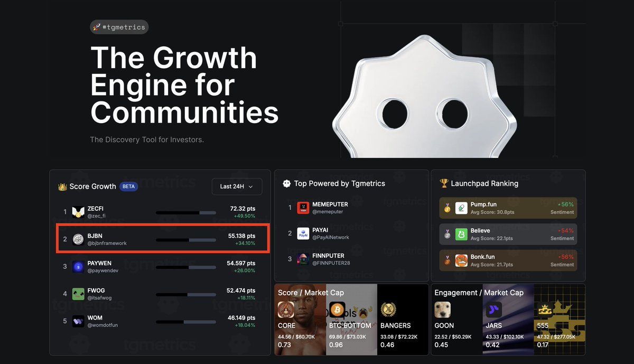This screenshot has height=364, width=634.
Task: Click the bronze medal icon beside Bonk.fun
Action: [447, 260]
